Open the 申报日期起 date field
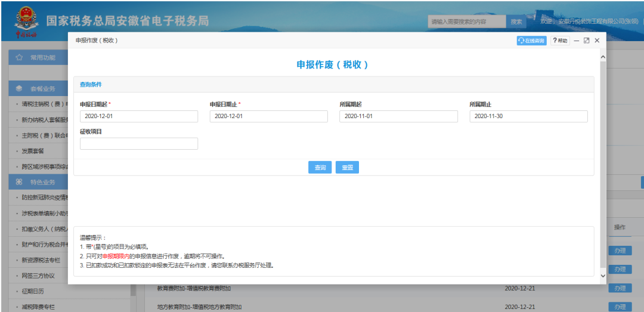This screenshot has height=312, width=644. (138, 116)
